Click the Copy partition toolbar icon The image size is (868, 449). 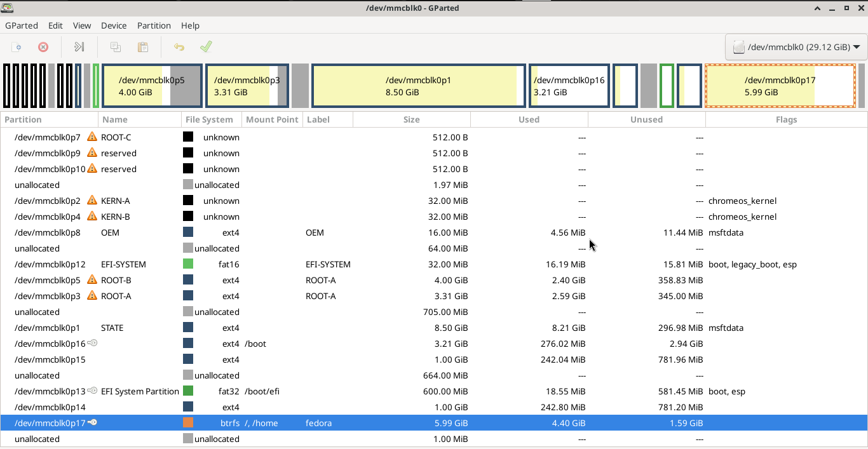point(116,47)
